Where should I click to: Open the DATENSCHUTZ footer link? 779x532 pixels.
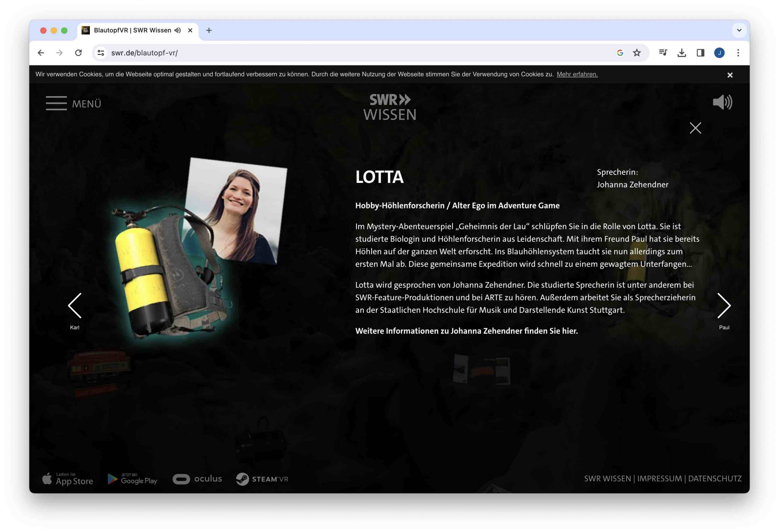point(715,478)
